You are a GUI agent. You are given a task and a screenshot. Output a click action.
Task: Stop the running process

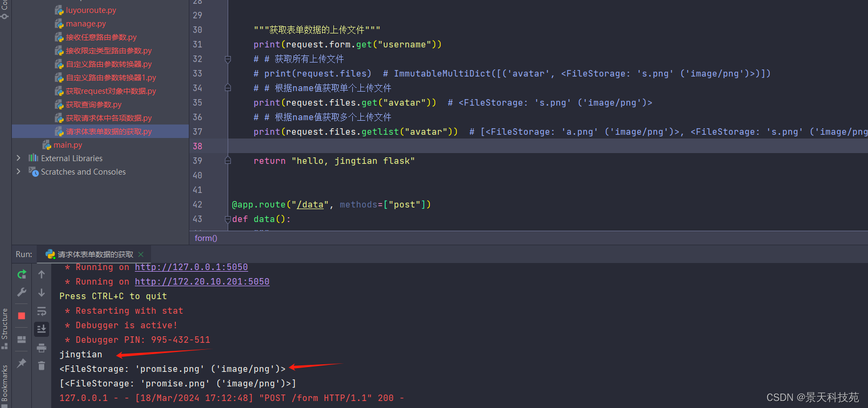(22, 316)
